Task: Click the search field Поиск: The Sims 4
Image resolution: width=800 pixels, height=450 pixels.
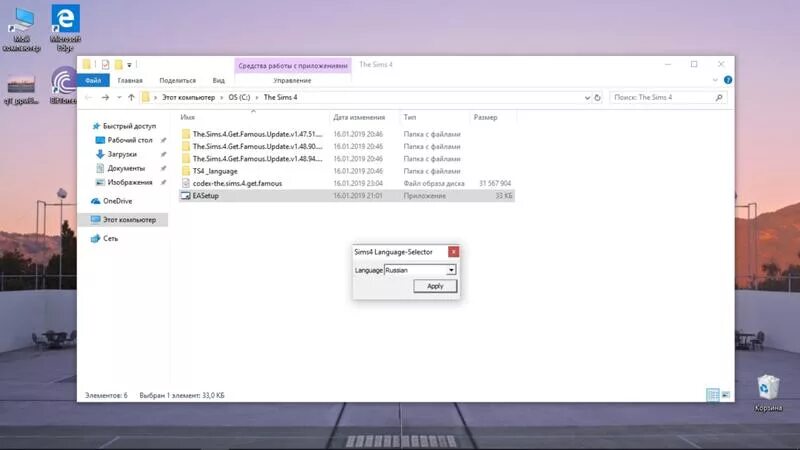Action: point(661,97)
